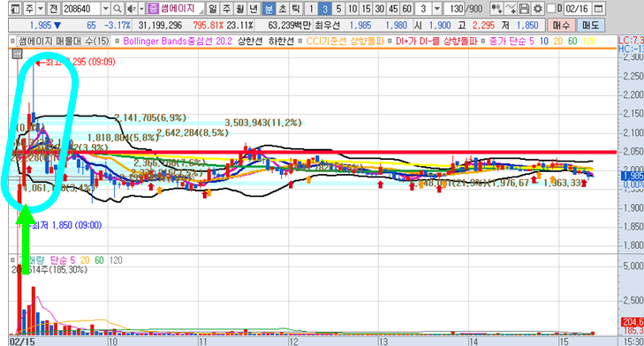
Task: Click the sidebar panel toggle icon
Action: (x=15, y=8)
